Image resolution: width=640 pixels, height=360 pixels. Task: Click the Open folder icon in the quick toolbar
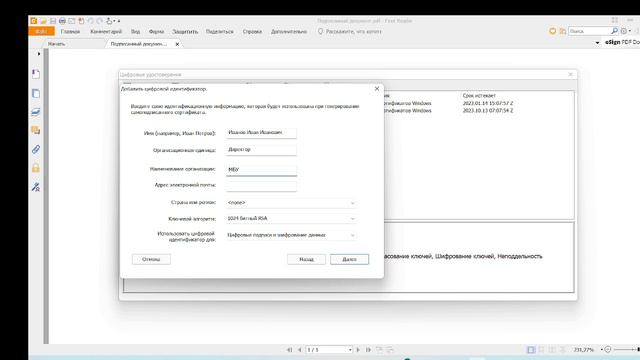(x=43, y=21)
